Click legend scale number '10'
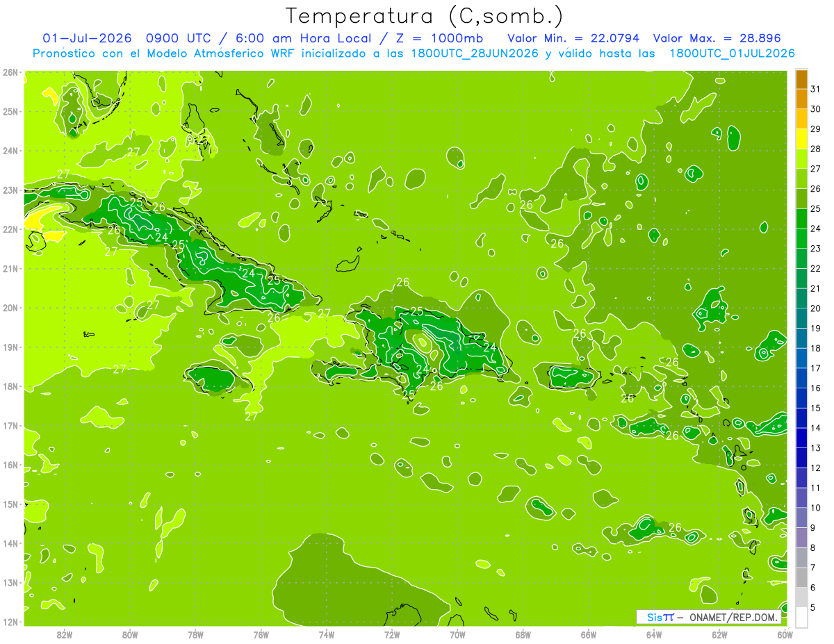 point(815,508)
